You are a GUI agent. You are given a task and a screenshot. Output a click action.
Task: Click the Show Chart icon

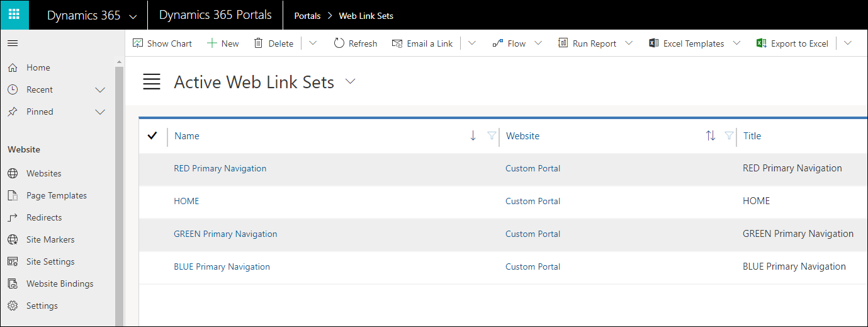point(138,43)
